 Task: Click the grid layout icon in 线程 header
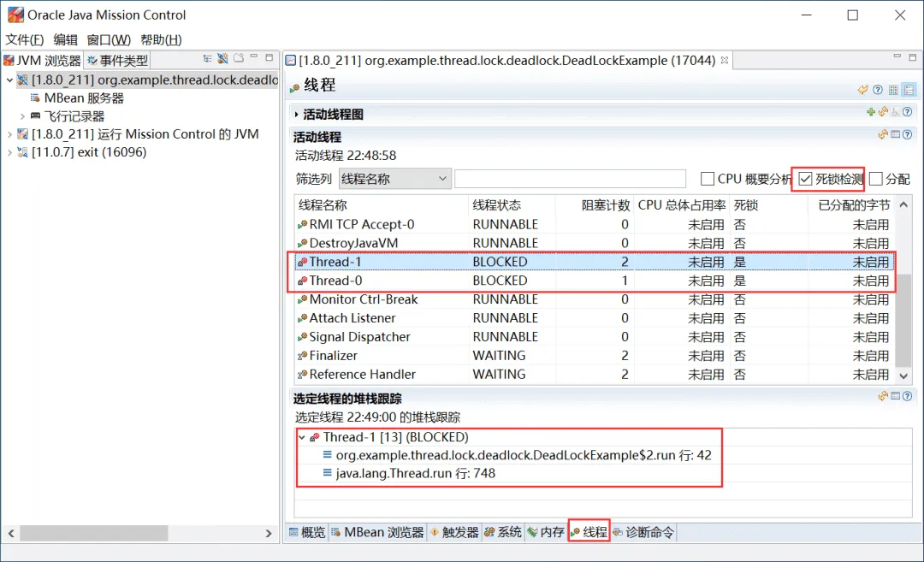[893, 90]
